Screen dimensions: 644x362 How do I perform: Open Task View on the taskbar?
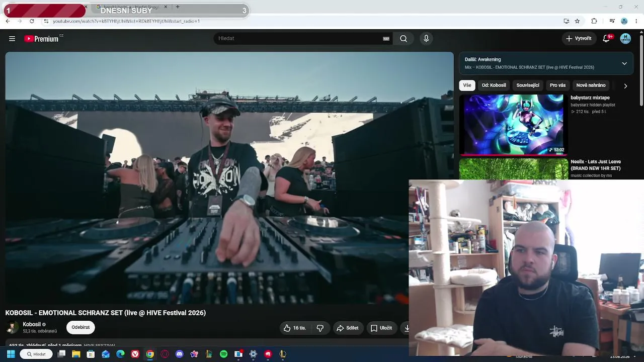(x=61, y=354)
